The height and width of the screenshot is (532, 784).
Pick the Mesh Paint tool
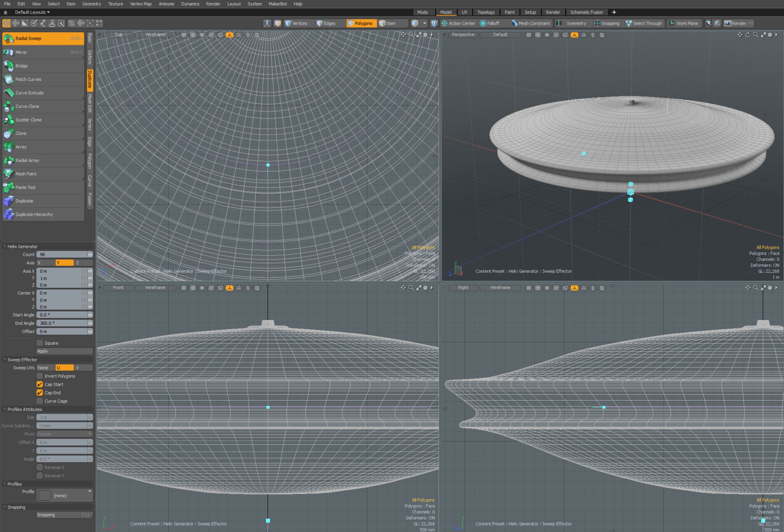pyautogui.click(x=26, y=174)
